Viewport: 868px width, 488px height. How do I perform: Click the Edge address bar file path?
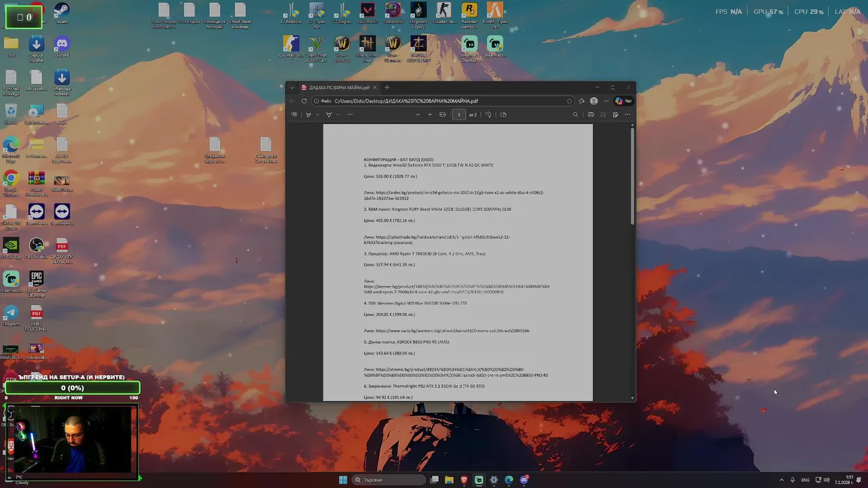tap(406, 101)
